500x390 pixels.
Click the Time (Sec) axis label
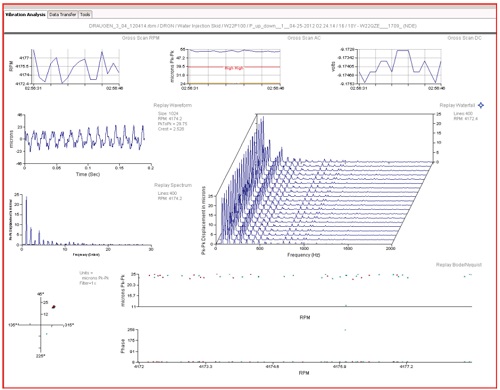point(88,174)
